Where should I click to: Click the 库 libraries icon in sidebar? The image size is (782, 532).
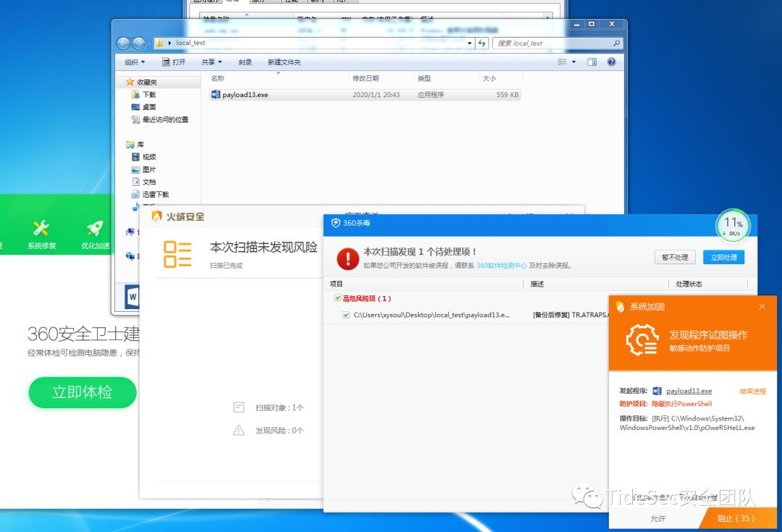[130, 144]
